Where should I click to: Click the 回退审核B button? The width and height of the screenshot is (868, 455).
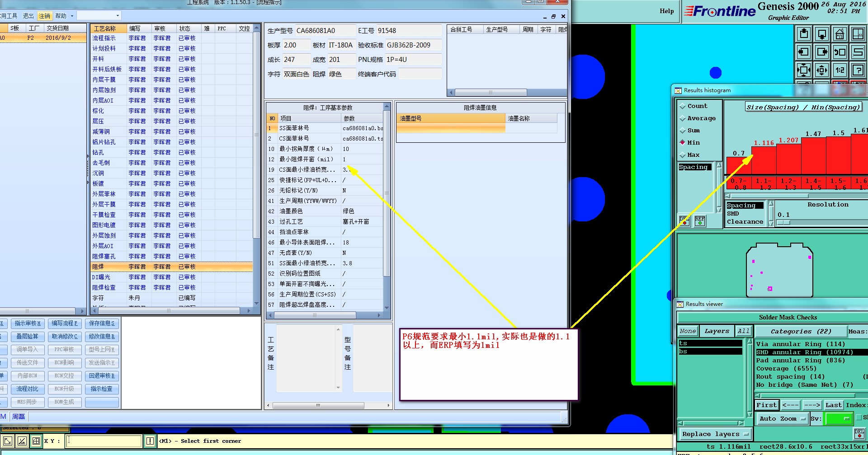click(102, 376)
